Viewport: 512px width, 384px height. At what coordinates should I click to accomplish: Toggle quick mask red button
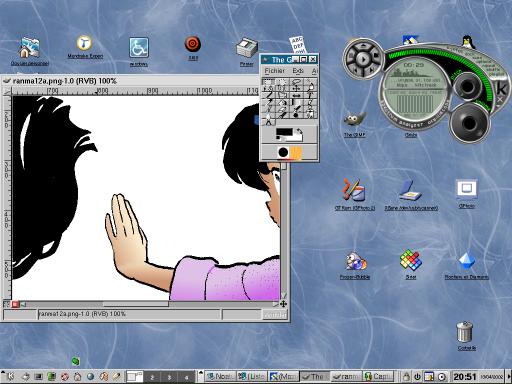tap(15, 304)
